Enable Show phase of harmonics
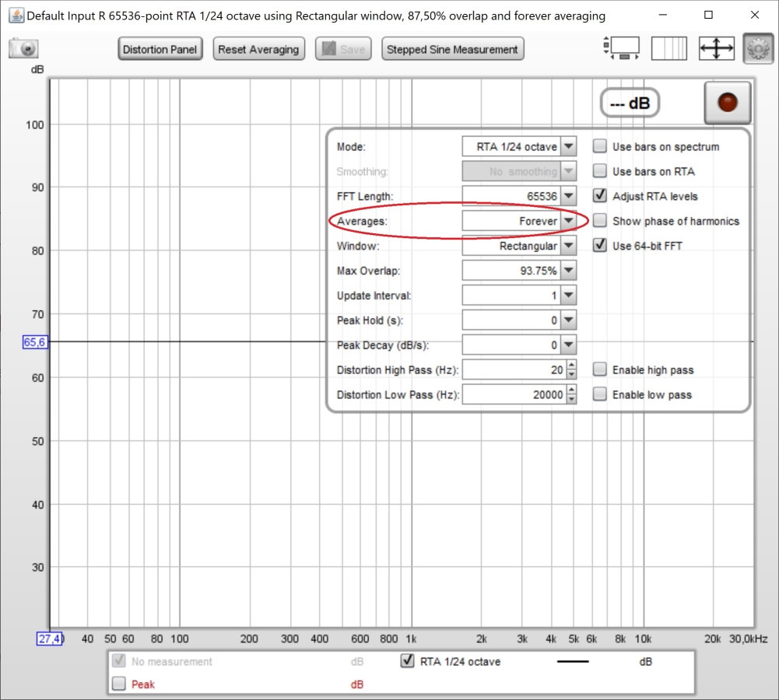Viewport: 779px width, 700px height. (600, 221)
